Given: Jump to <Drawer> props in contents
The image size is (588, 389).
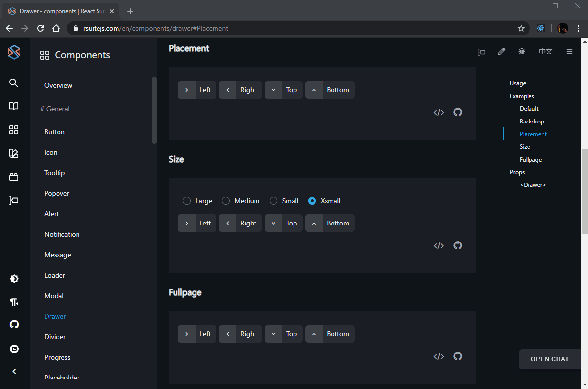Looking at the screenshot, I should tap(533, 185).
